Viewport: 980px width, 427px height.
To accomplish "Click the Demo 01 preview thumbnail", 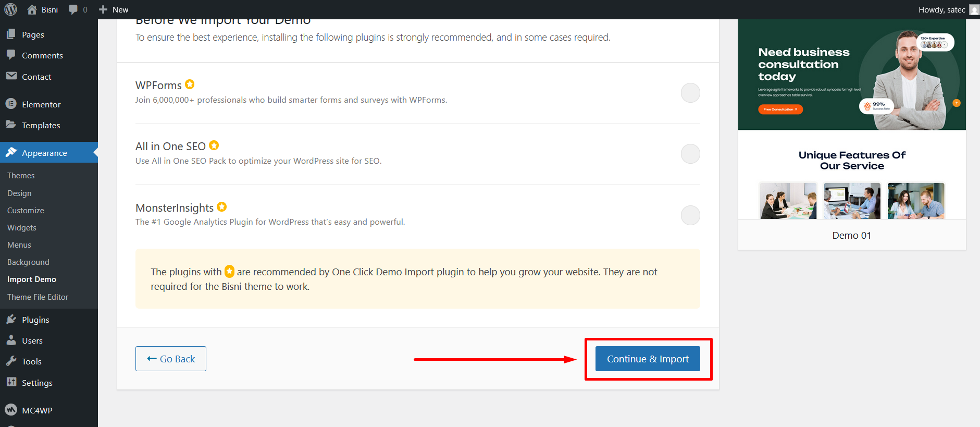I will point(852,119).
